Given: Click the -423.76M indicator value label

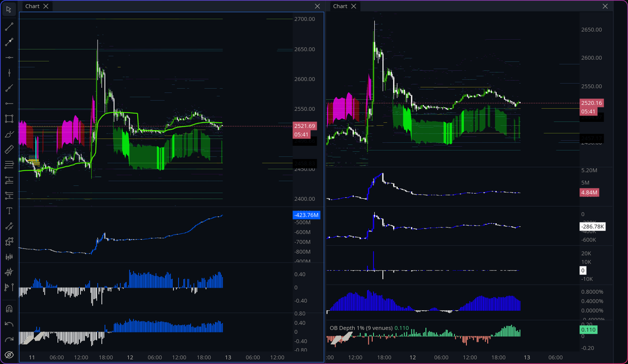Looking at the screenshot, I should 306,215.
